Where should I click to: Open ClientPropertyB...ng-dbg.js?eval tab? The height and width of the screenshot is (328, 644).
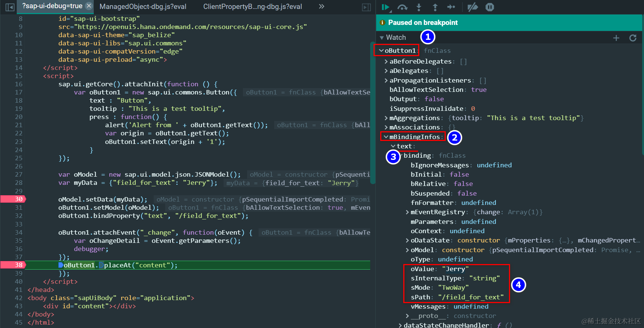tap(253, 6)
